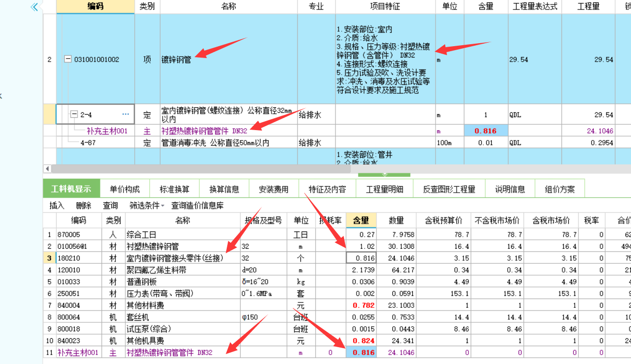631x364 pixels.
Task: Open the 筛选条件 dropdown
Action: pyautogui.click(x=147, y=206)
